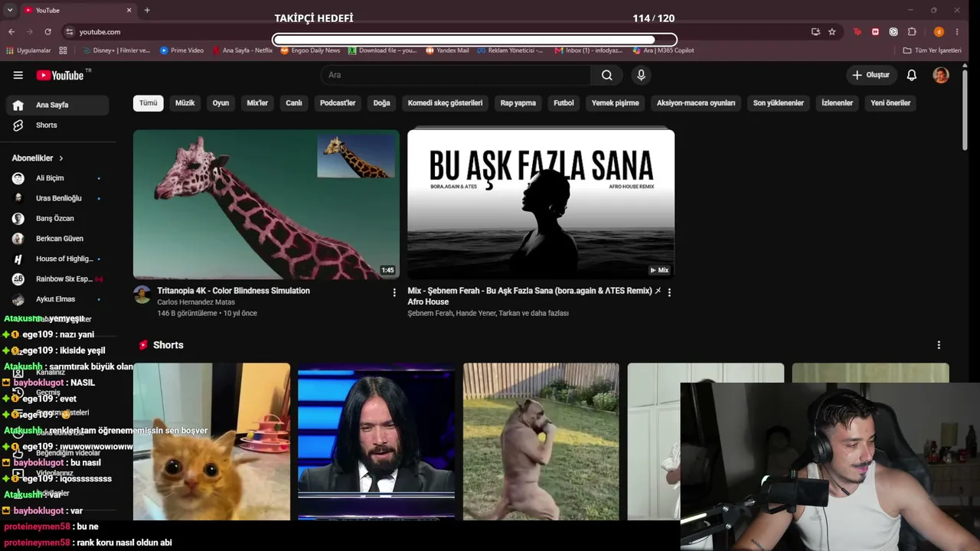Select the Son yüklenenler chip
The width and height of the screenshot is (980, 551).
tap(779, 103)
